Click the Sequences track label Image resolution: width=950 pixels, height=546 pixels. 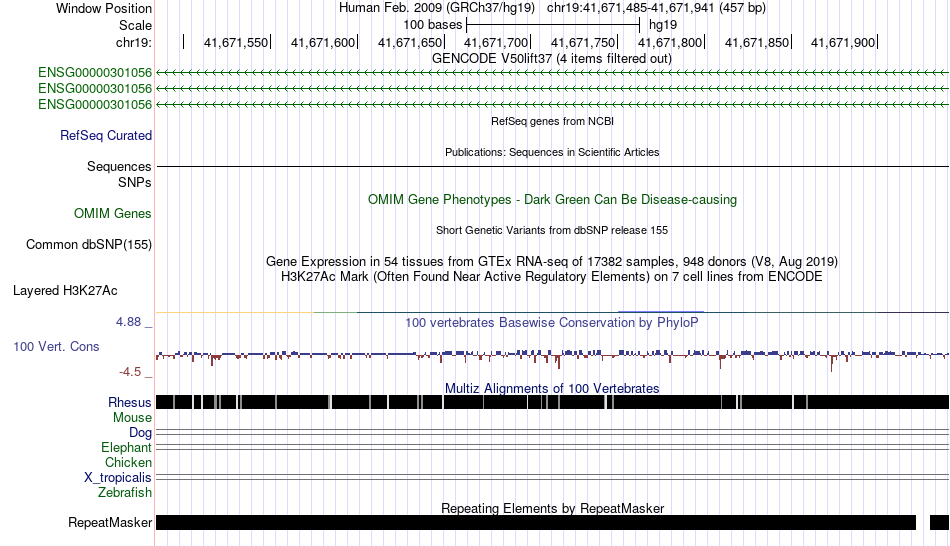pos(119,167)
